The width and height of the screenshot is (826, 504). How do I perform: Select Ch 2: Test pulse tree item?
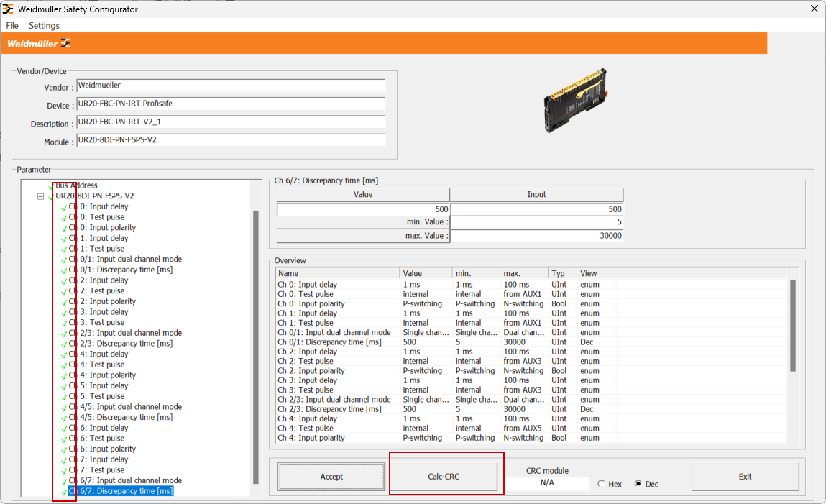96,290
